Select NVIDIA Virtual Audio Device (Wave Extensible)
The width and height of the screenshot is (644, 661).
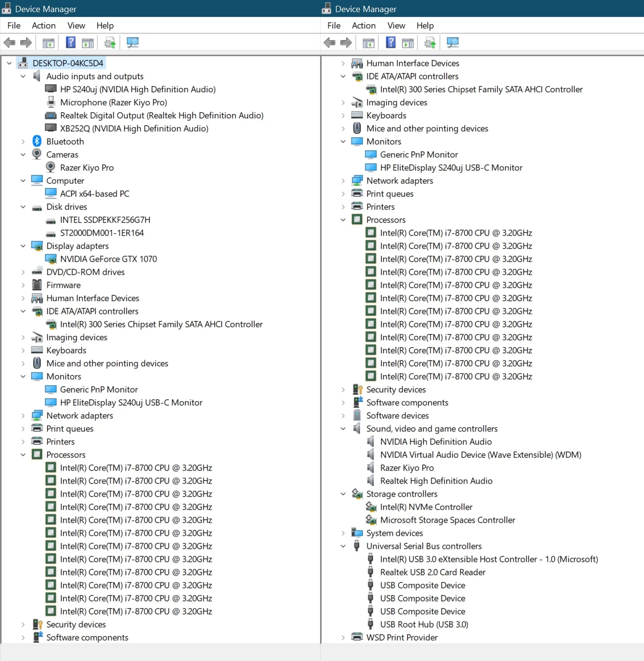tap(480, 454)
